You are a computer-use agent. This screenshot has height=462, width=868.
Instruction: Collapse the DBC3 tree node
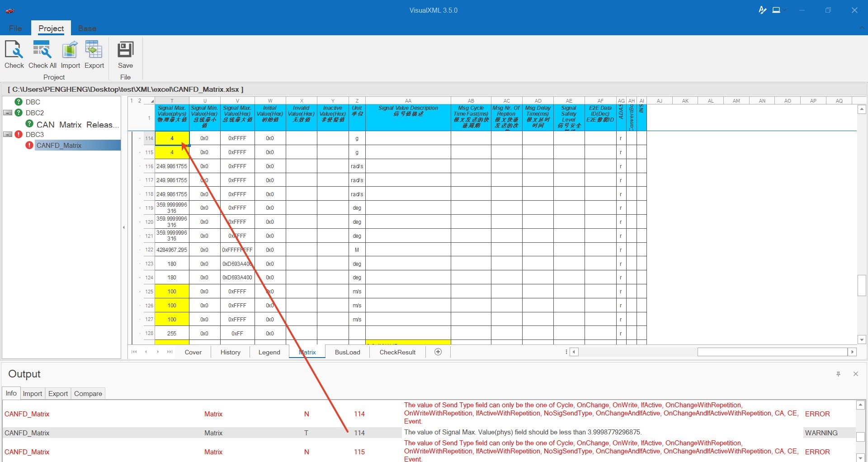point(8,134)
